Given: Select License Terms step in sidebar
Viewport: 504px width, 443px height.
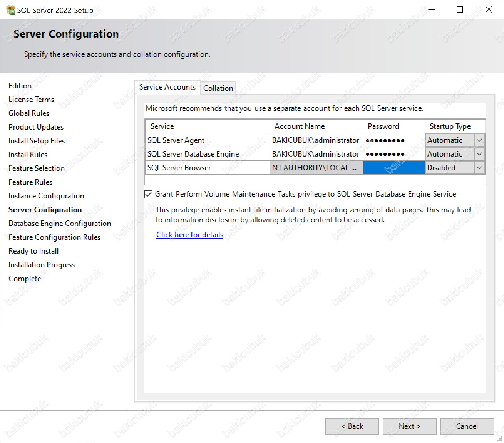Looking at the screenshot, I should (31, 100).
